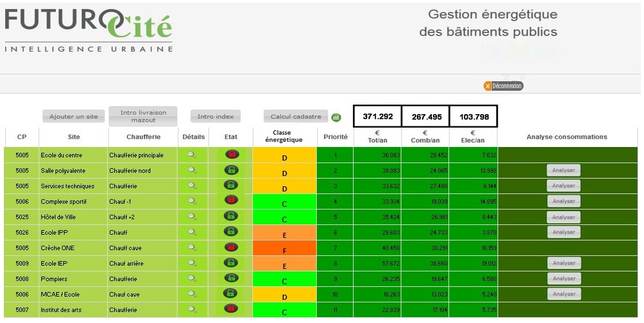This screenshot has width=644, height=323.
Task: Click the Chaufferie column header
Action: 143,137
